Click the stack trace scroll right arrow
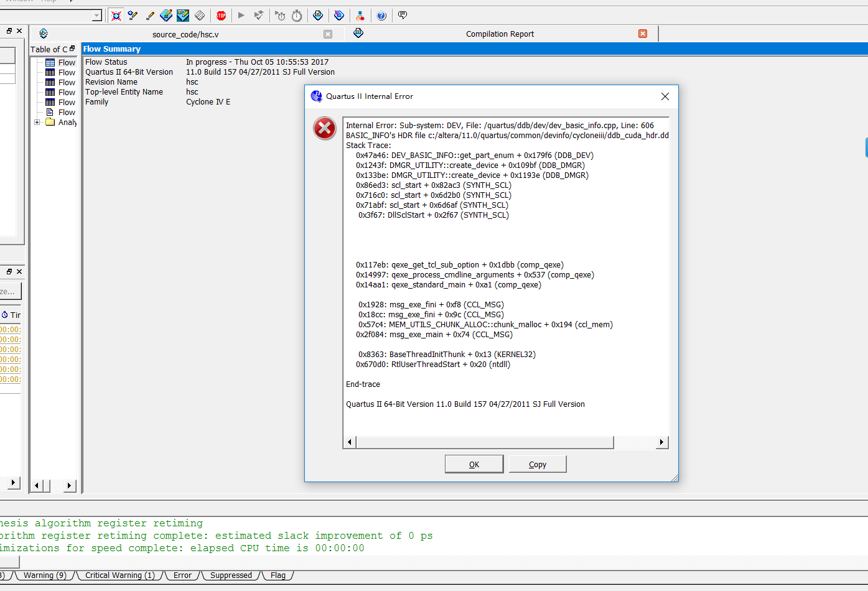The width and height of the screenshot is (868, 591). (661, 442)
